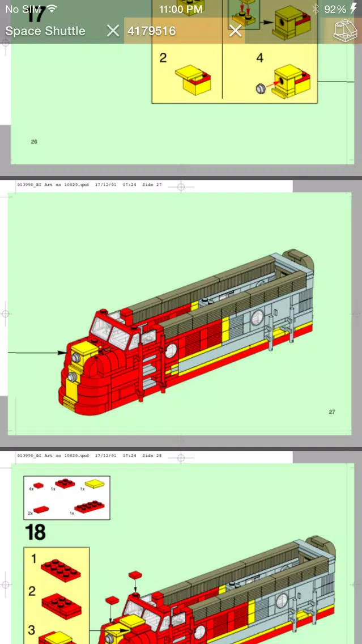Open instruction page 27 locomotive illustration

(187, 333)
